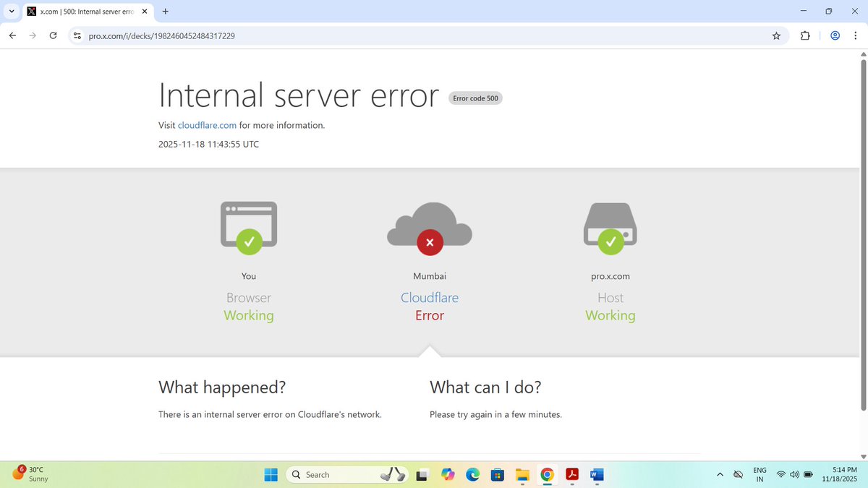Image resolution: width=868 pixels, height=488 pixels.
Task: Select the x.com Internal server error tab
Action: point(87,12)
